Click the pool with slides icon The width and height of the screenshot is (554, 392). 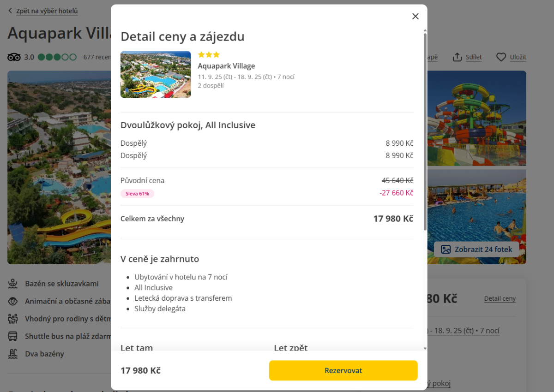13,284
